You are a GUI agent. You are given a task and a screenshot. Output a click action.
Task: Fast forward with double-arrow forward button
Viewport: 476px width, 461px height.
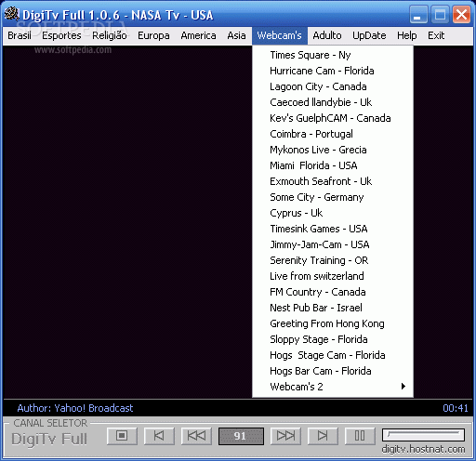click(x=285, y=436)
